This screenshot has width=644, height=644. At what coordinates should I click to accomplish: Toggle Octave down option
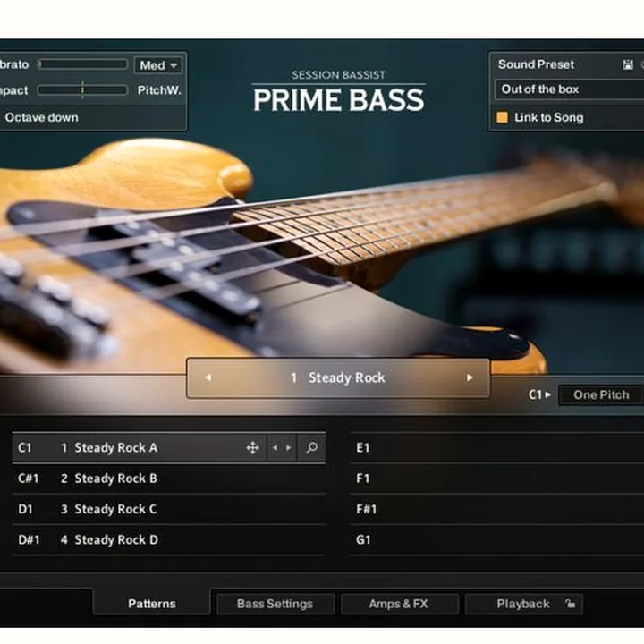tap(41, 117)
